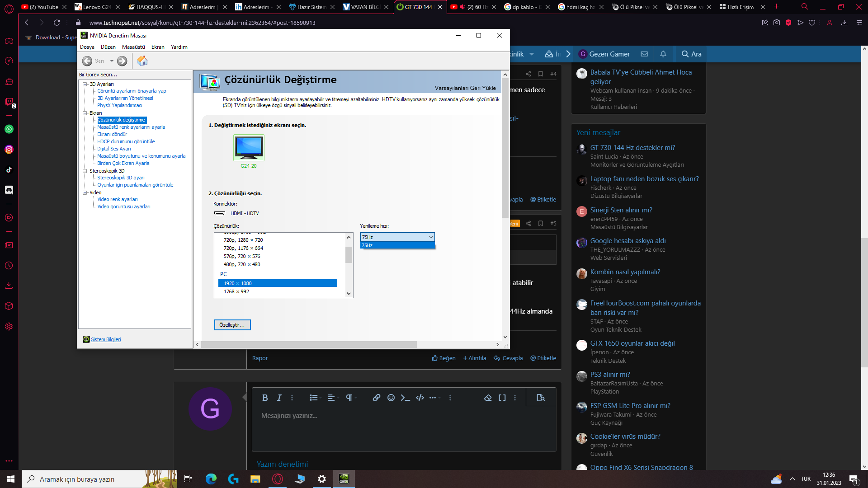Click the Forward arrow navigation icon
This screenshot has height=488, width=868.
coord(122,61)
